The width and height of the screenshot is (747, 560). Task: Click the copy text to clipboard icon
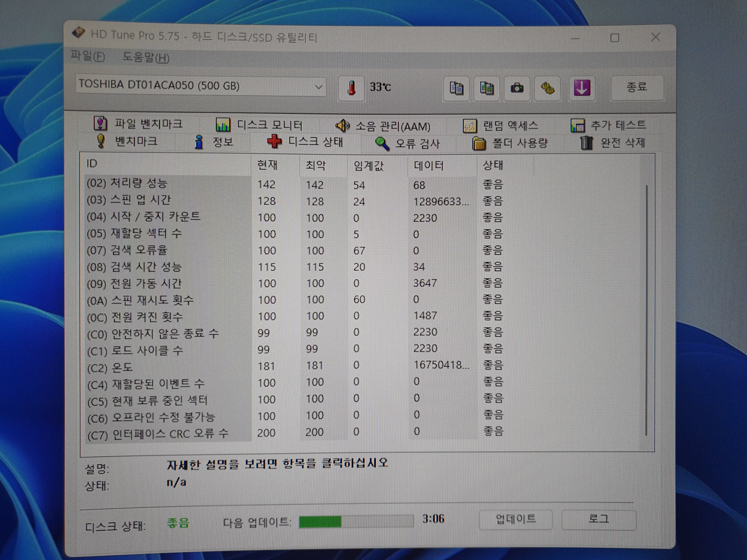point(456,88)
